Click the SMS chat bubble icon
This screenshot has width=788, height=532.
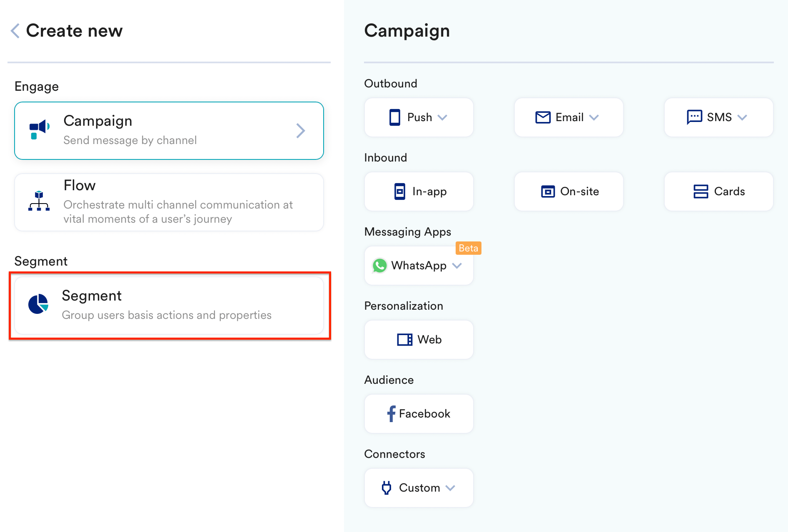coord(694,117)
